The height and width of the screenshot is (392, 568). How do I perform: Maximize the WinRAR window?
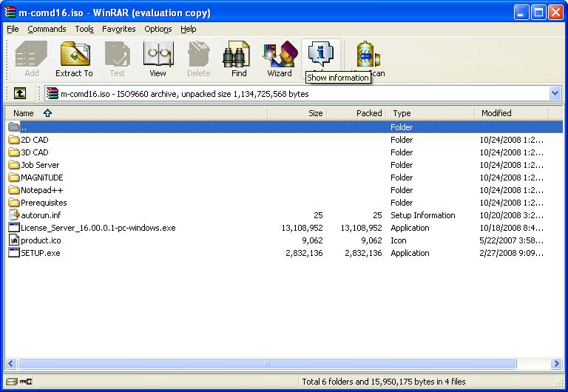click(x=538, y=13)
